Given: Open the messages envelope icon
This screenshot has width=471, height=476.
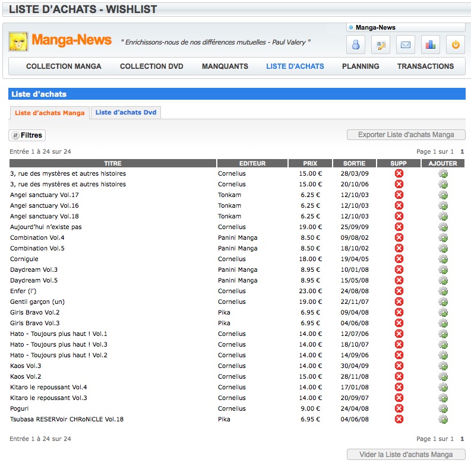Looking at the screenshot, I should (405, 45).
